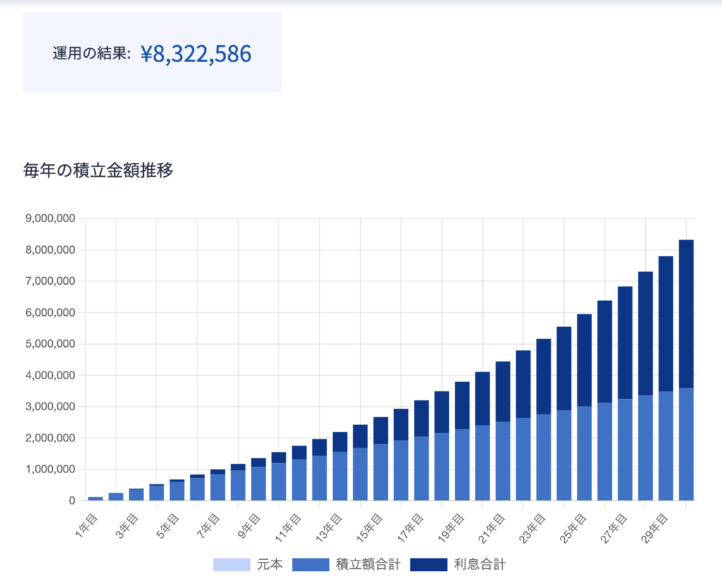Toggle the 利息合計 legend color box
Image resolution: width=722 pixels, height=588 pixels.
(x=429, y=565)
